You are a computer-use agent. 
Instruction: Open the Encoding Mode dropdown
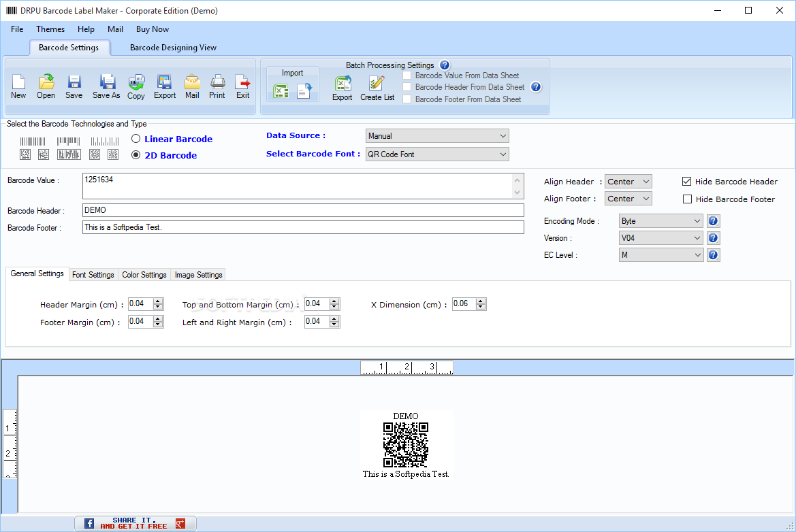[661, 221]
